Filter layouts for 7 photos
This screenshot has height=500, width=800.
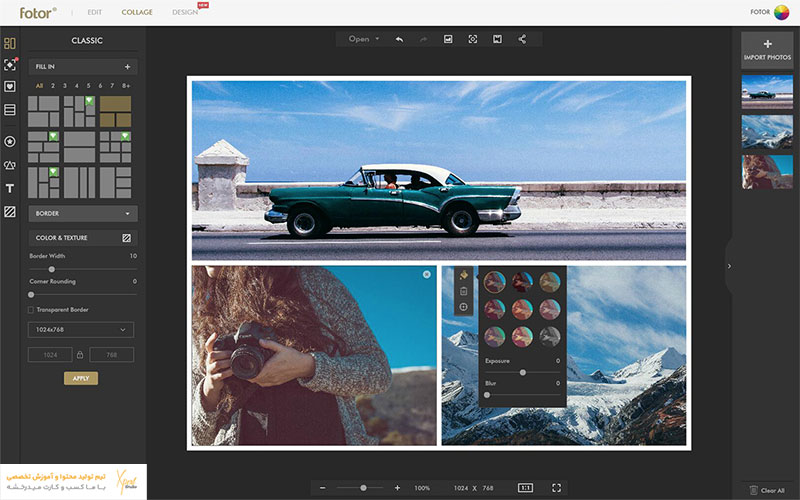112,86
